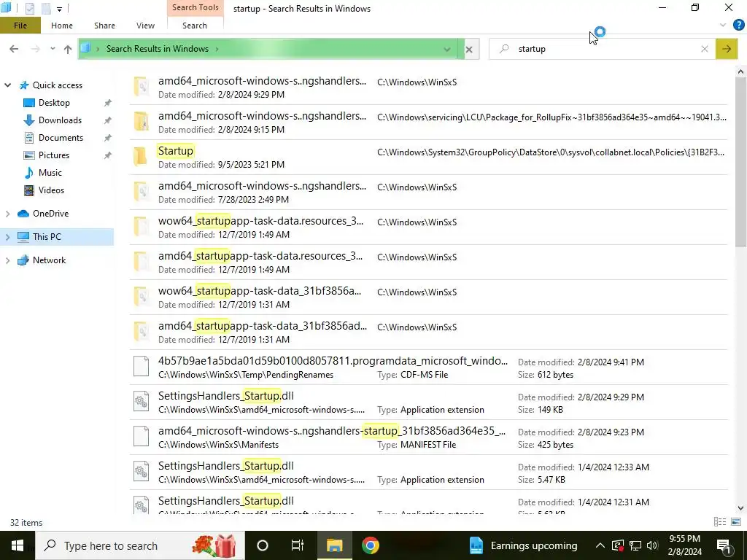Clear the startup search text
Screen dimensions: 747x560
[x=705, y=49]
